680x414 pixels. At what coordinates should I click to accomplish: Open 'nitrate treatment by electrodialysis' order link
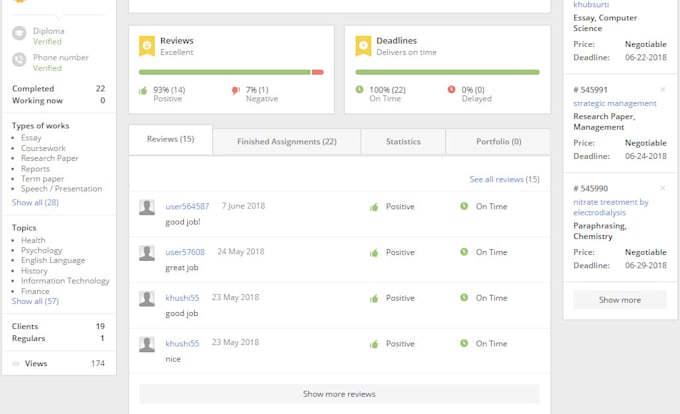click(x=611, y=207)
